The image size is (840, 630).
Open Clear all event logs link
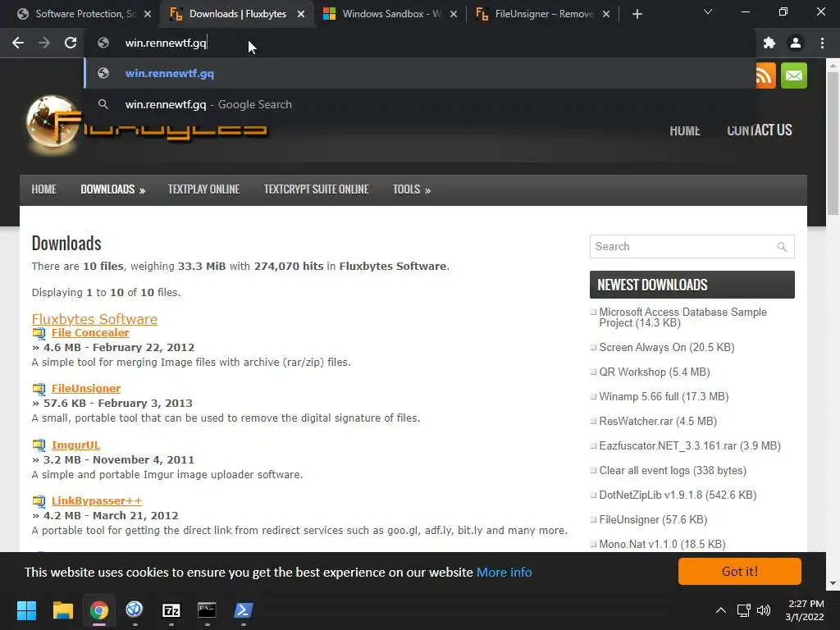coord(673,470)
